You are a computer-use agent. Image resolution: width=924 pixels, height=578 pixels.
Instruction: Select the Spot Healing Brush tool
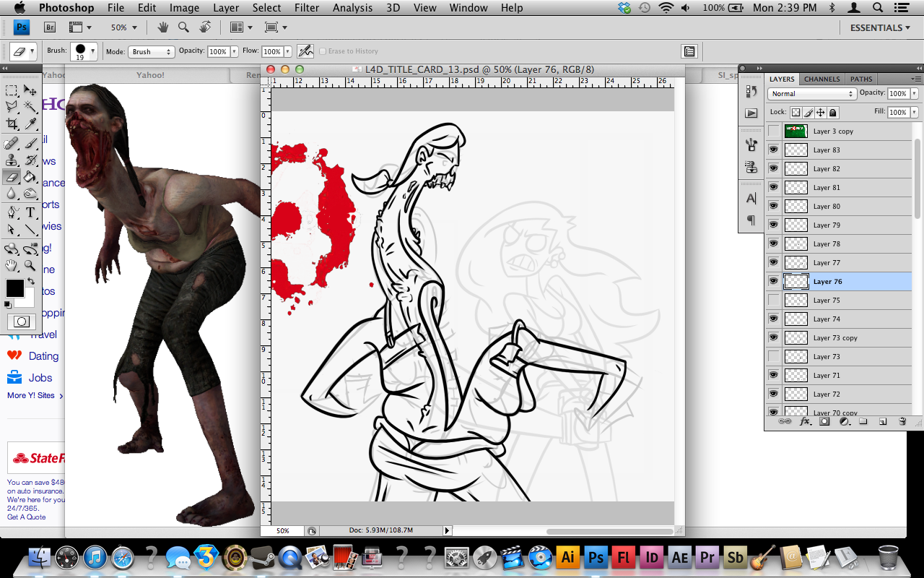12,143
